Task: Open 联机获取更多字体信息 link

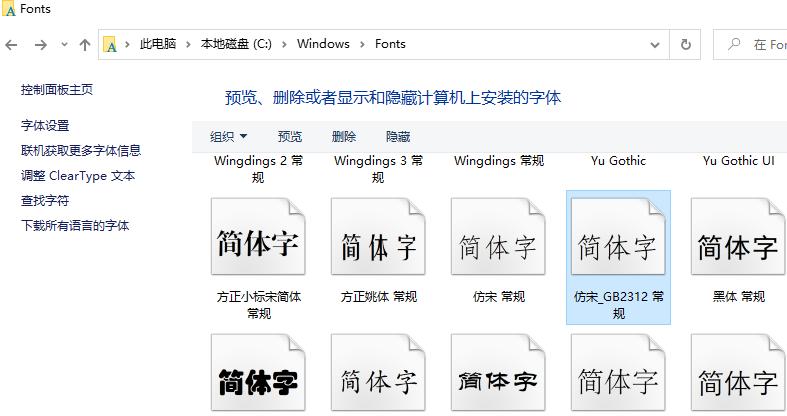Action: (x=81, y=151)
